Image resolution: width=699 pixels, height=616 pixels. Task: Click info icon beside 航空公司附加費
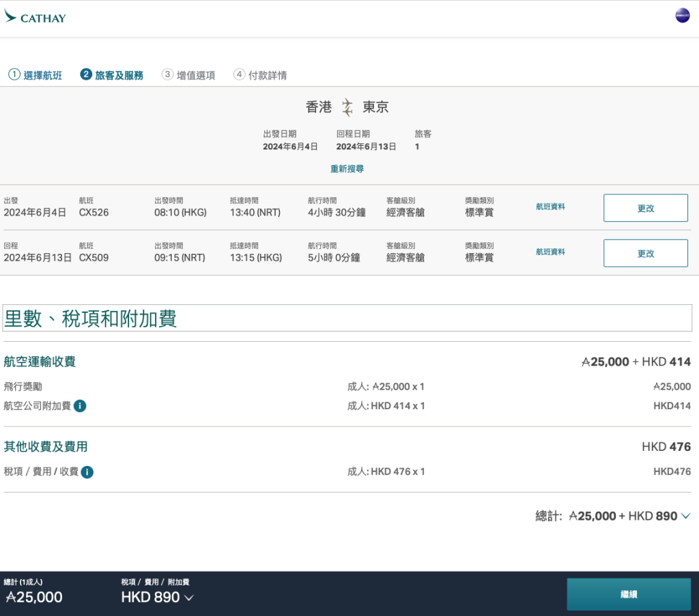click(x=80, y=406)
